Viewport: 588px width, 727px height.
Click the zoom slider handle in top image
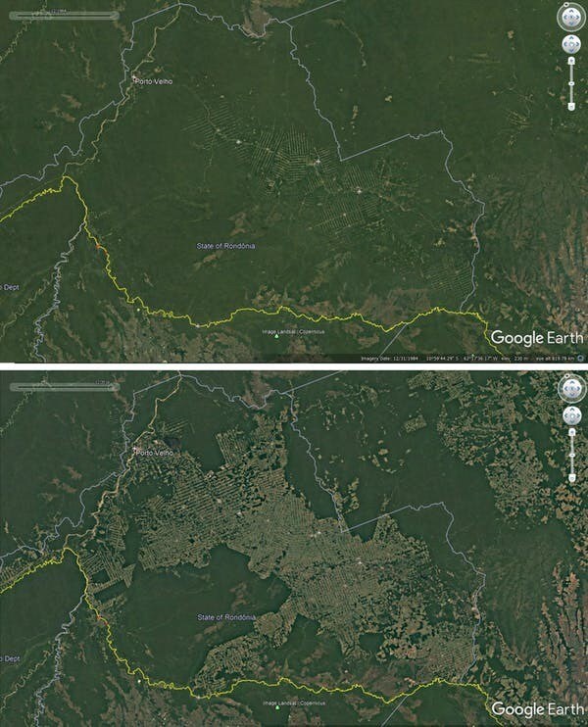tap(571, 83)
